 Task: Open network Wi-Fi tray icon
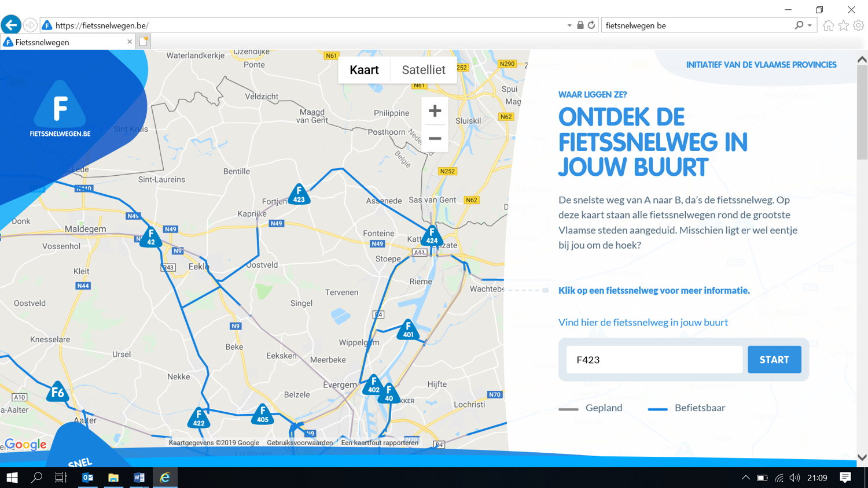coord(779,478)
